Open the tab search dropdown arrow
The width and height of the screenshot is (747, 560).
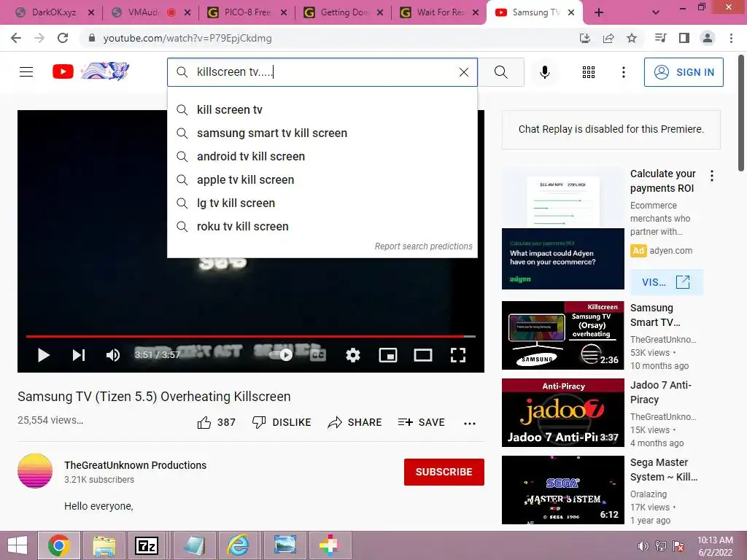[x=656, y=12]
